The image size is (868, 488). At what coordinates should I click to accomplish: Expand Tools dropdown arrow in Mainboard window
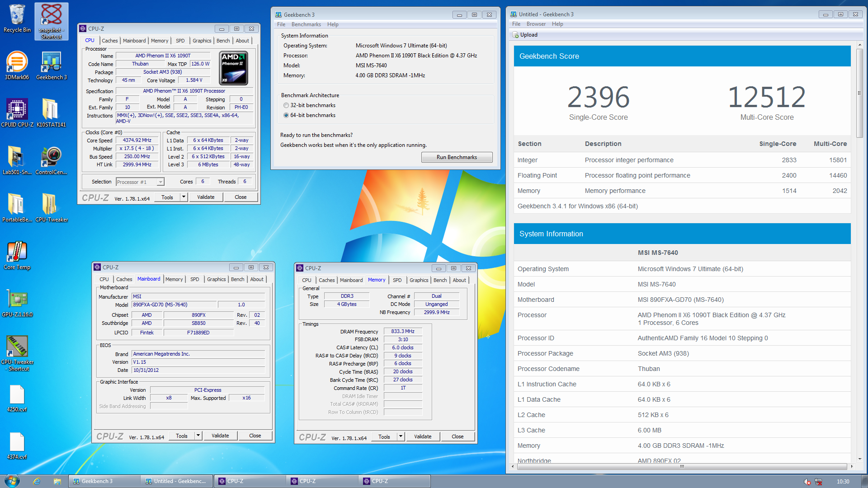(198, 436)
